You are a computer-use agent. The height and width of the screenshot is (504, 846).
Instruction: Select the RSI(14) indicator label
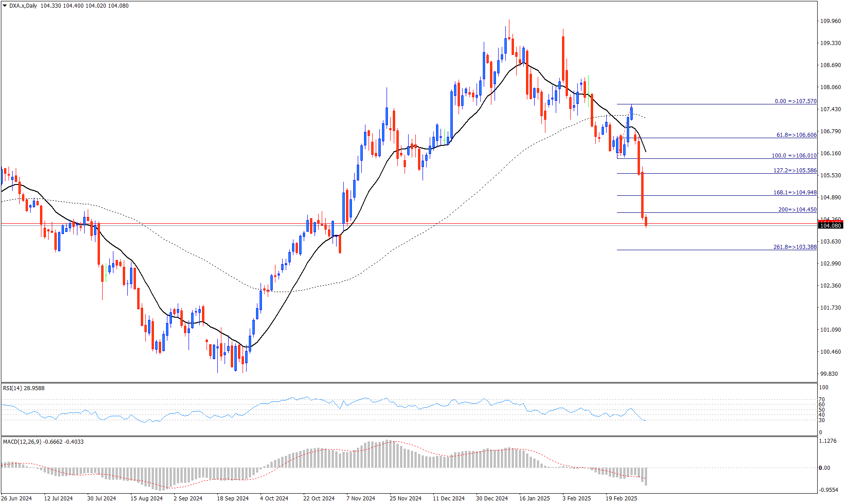(24, 388)
